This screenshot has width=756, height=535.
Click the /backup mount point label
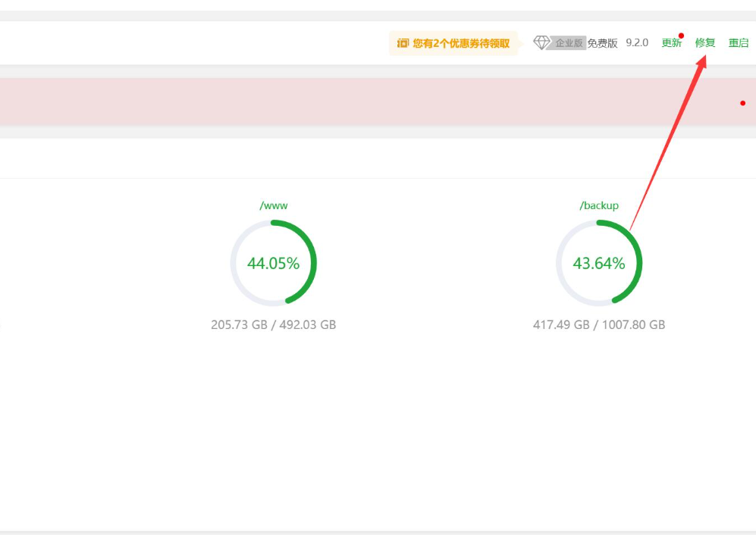pos(599,205)
